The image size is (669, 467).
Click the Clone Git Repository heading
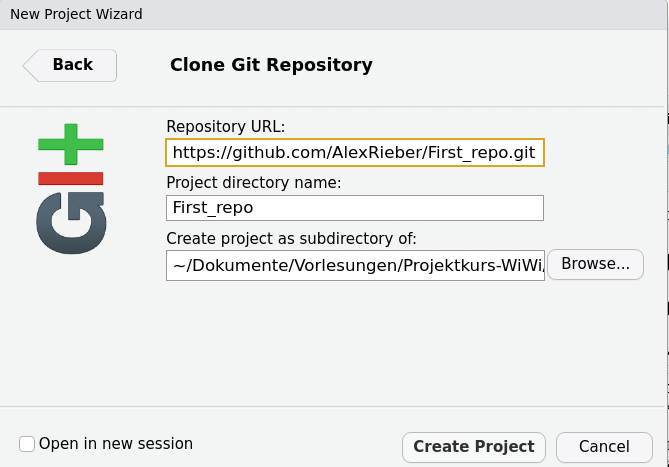[271, 65]
